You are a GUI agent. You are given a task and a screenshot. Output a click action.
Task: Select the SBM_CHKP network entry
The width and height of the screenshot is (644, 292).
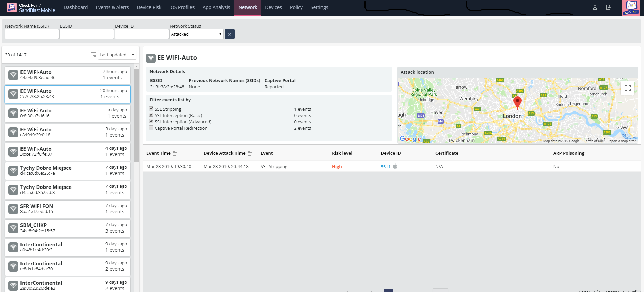point(68,228)
